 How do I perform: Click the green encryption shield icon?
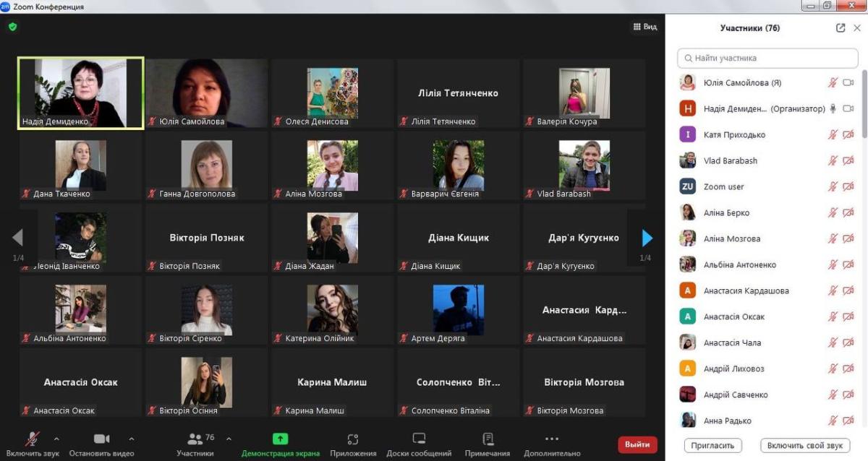12,27
